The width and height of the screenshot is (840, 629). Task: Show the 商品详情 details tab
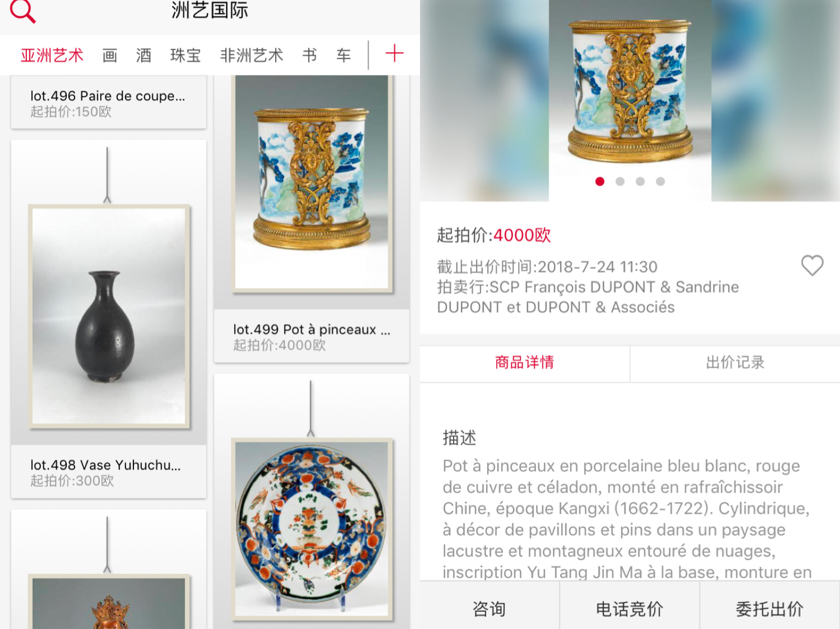click(x=524, y=362)
